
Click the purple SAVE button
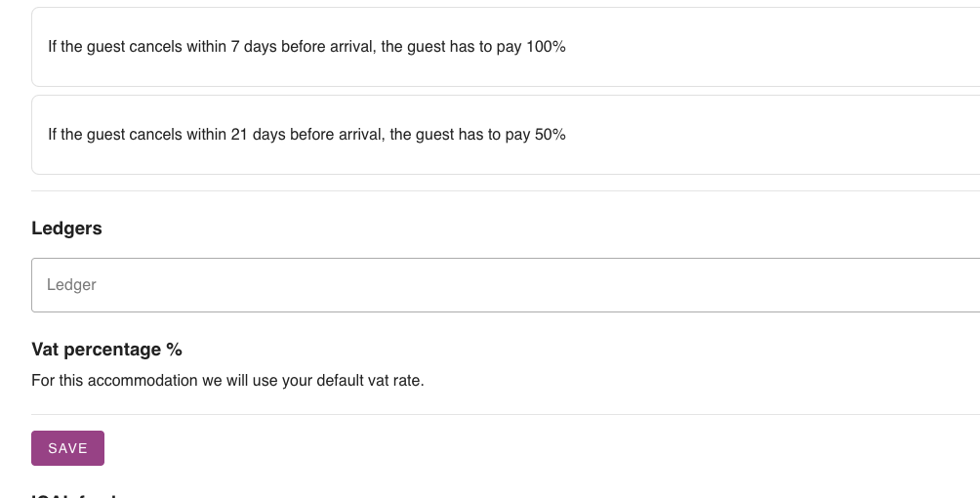(67, 448)
